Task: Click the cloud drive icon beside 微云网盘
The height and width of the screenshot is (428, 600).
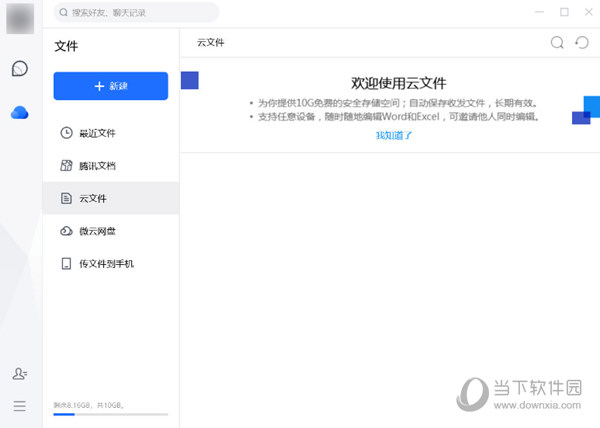Action: 66,231
